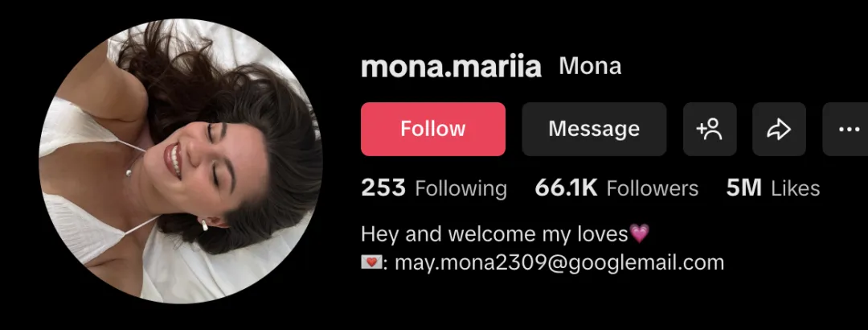Click the envelope emoji before the email
Viewport: 868px width, 330px height.
pos(371,262)
